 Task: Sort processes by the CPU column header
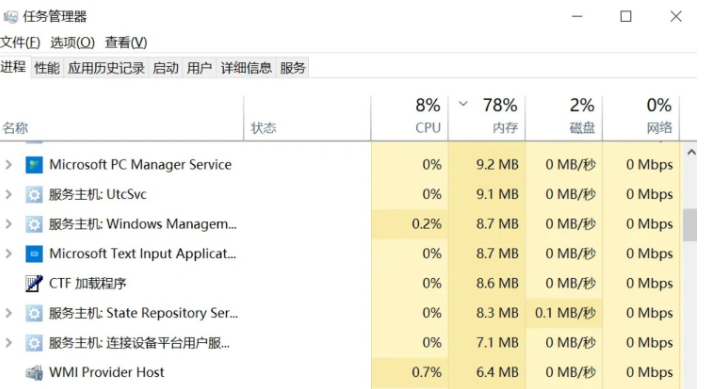(x=410, y=118)
